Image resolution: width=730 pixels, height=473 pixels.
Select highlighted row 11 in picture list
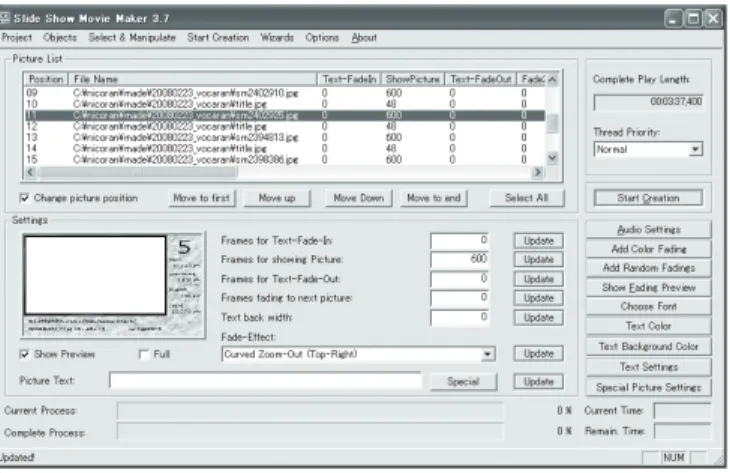click(x=284, y=115)
